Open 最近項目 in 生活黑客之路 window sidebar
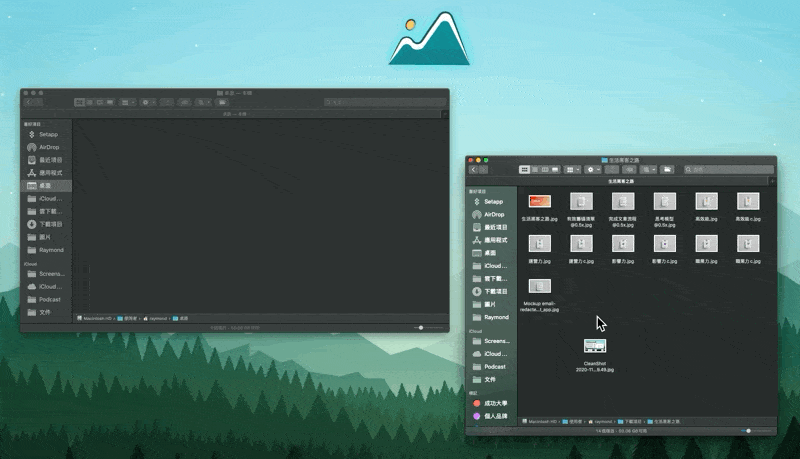The height and width of the screenshot is (459, 800). (491, 227)
